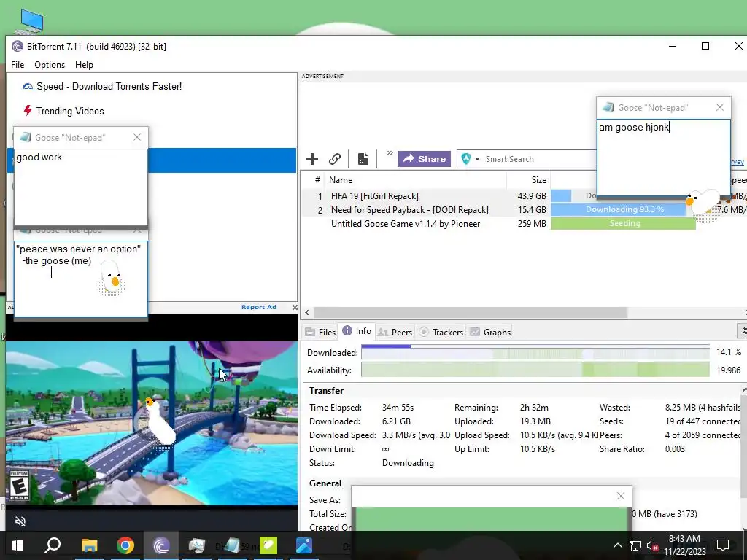Switch to the Graphs tab
747x560 pixels.
click(x=490, y=332)
